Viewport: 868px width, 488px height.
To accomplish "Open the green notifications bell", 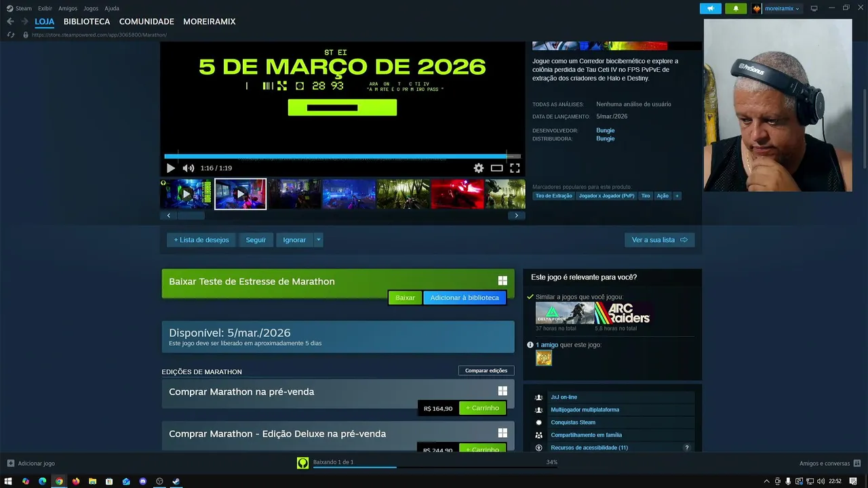I will [x=736, y=8].
